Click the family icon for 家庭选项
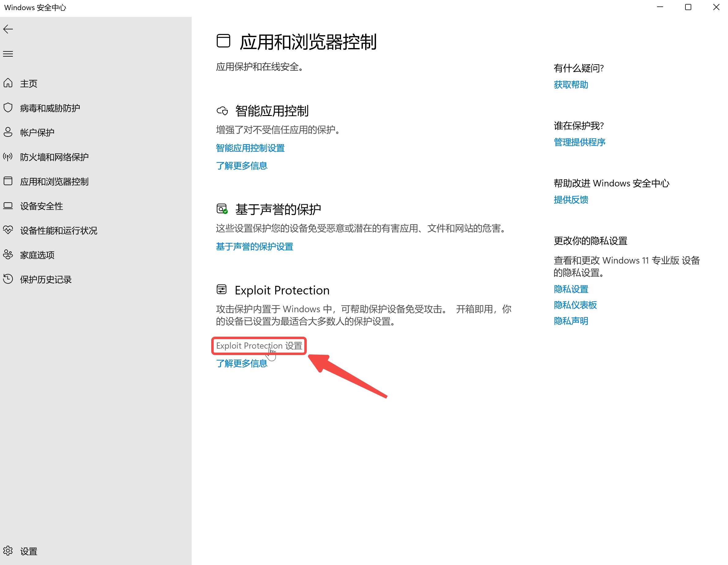The image size is (728, 565). 8,255
